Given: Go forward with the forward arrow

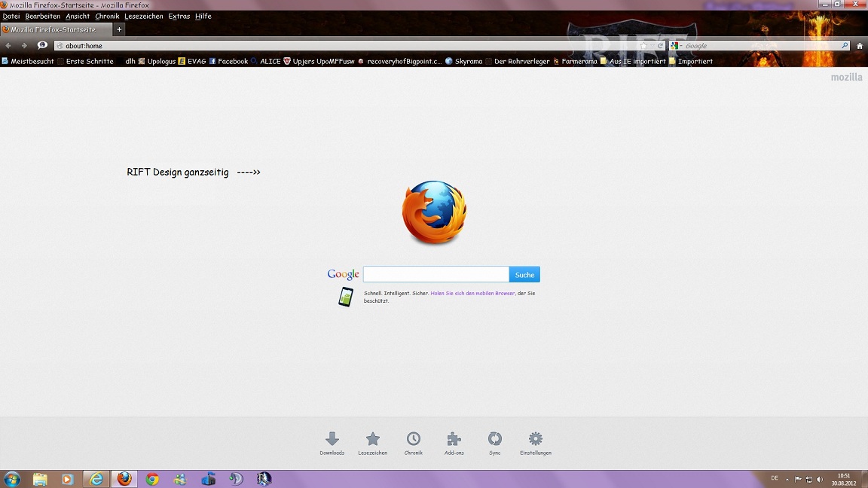Looking at the screenshot, I should 24,45.
